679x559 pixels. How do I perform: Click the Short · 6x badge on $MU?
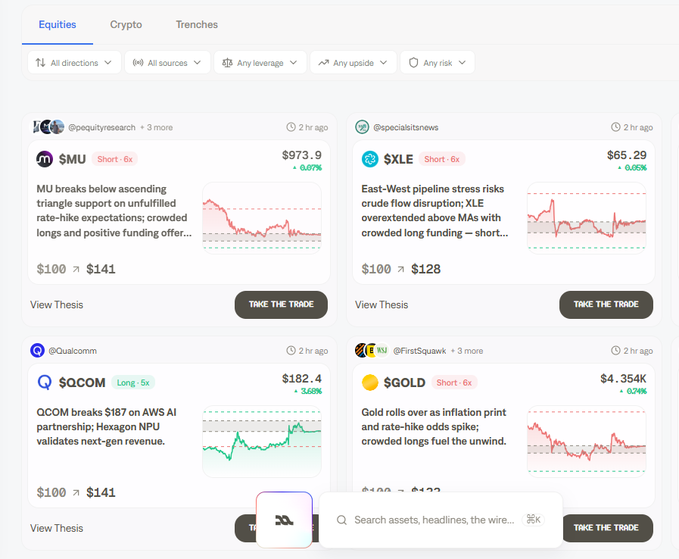115,159
